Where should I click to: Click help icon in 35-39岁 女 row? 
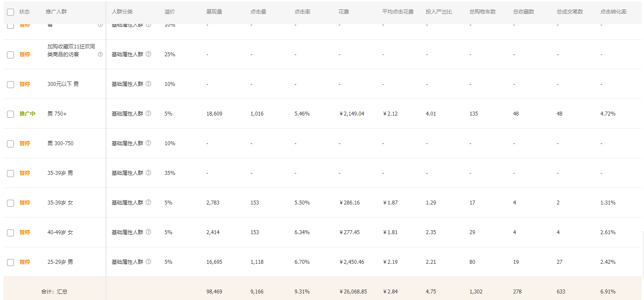pyautogui.click(x=148, y=202)
